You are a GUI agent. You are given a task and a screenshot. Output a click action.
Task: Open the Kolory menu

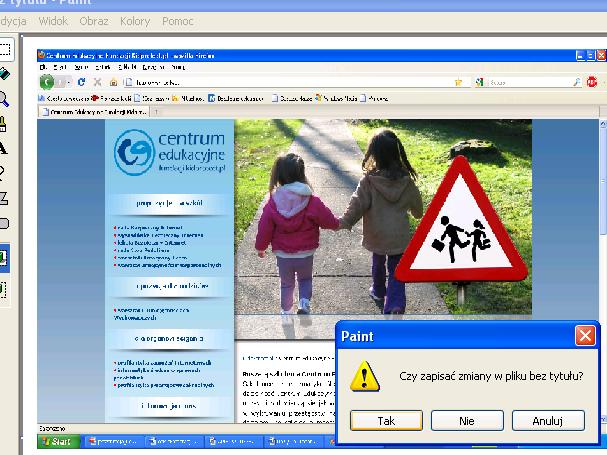click(135, 21)
